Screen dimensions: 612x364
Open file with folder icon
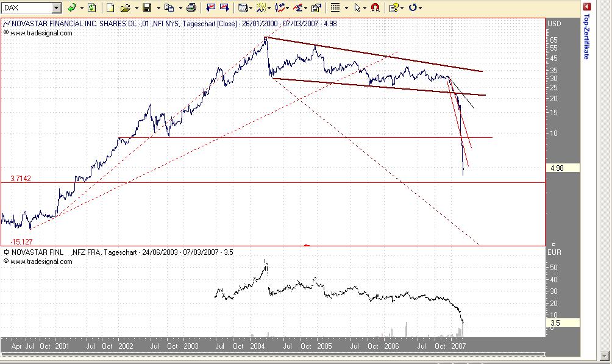pyautogui.click(x=126, y=7)
